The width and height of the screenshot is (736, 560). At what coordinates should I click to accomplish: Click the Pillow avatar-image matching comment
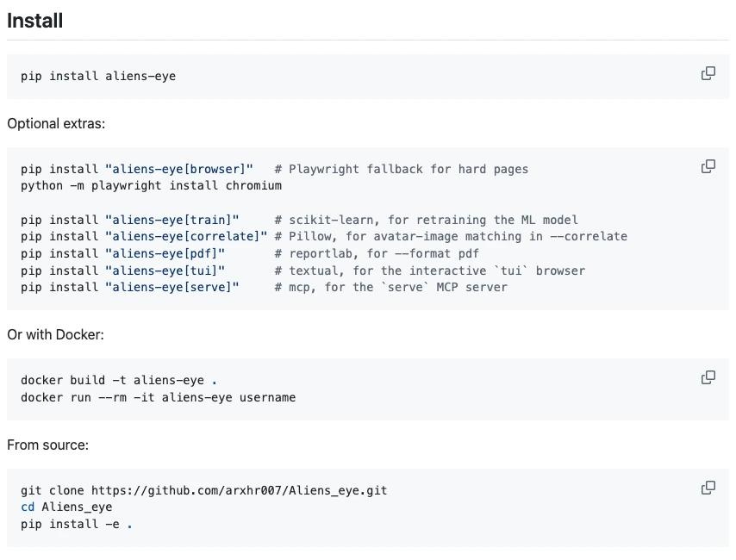click(451, 237)
